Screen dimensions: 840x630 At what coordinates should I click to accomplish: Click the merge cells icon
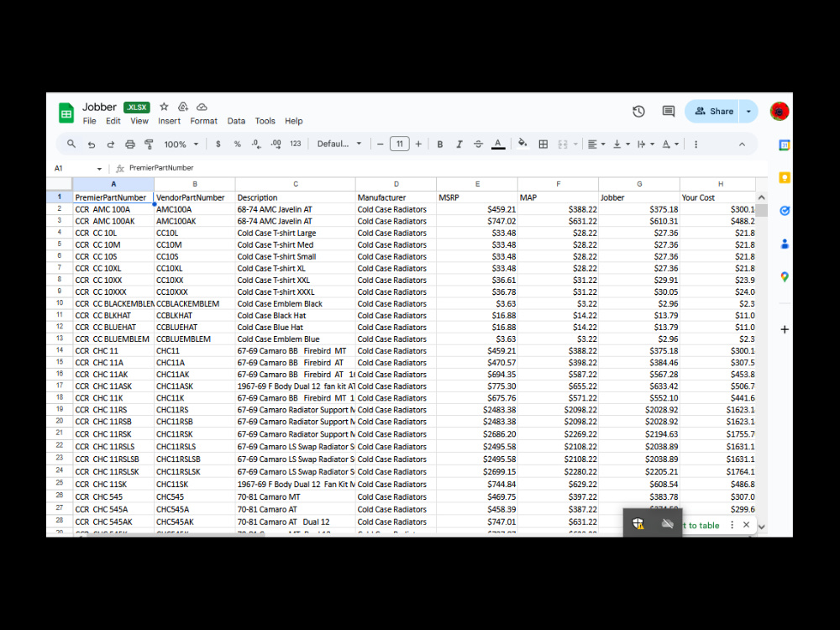coord(563,144)
